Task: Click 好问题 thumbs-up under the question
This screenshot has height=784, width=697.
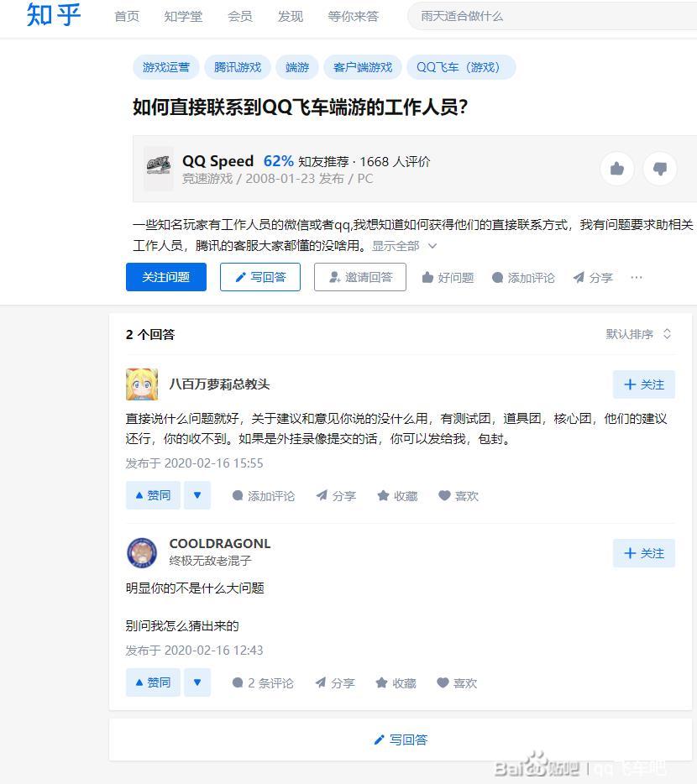Action: pos(448,278)
